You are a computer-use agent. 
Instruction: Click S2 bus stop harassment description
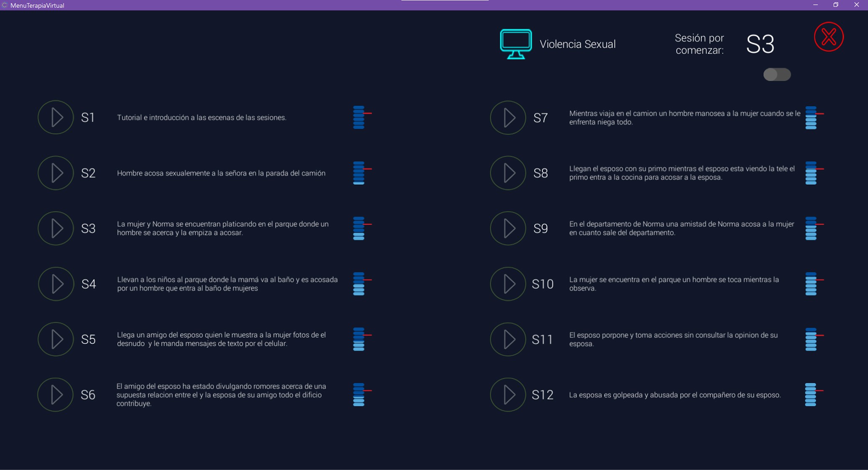tap(221, 173)
